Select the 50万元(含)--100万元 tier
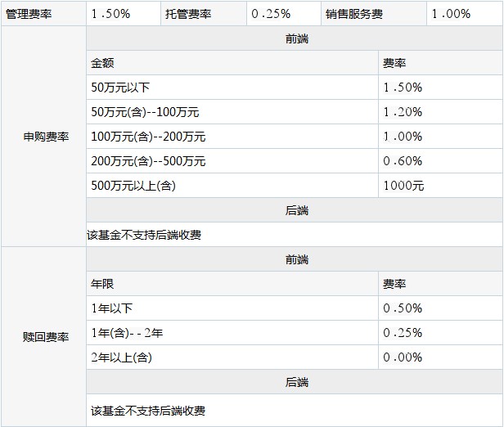Viewport: 504px width, 427px height. [145, 112]
